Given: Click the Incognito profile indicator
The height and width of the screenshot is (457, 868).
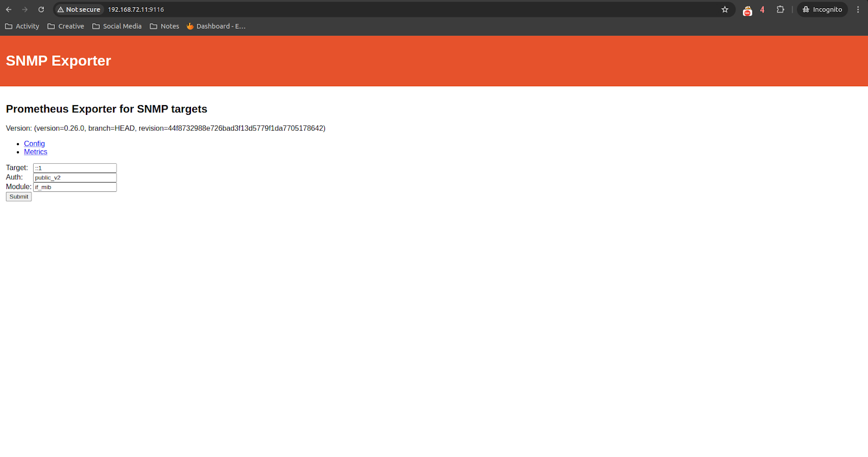Looking at the screenshot, I should pyautogui.click(x=822, y=9).
